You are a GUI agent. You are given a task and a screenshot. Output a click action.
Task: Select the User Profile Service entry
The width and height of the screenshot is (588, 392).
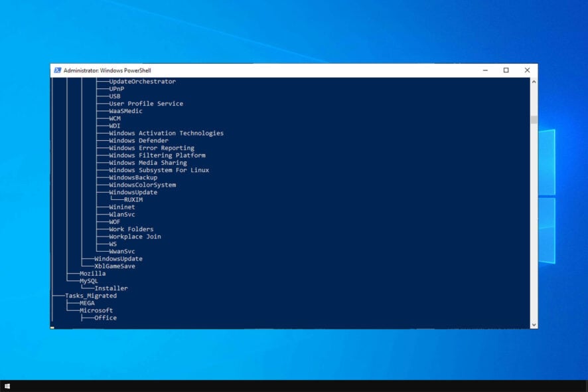point(148,103)
